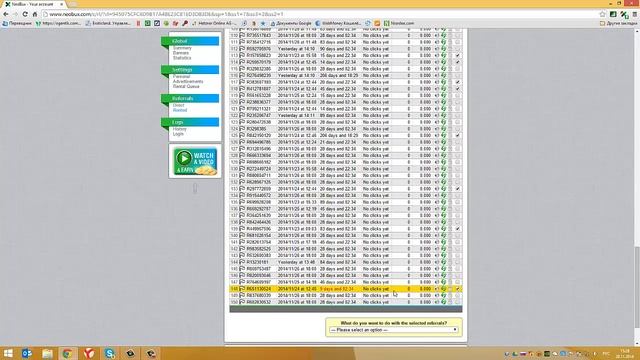640x360 pixels.
Task: Open Skype from the taskbar
Action: (x=109, y=353)
